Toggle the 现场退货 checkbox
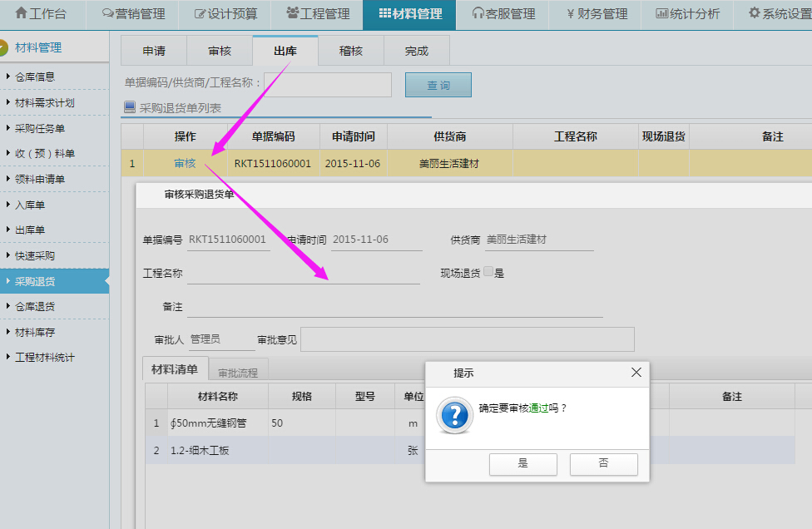The image size is (812, 529). click(x=488, y=272)
